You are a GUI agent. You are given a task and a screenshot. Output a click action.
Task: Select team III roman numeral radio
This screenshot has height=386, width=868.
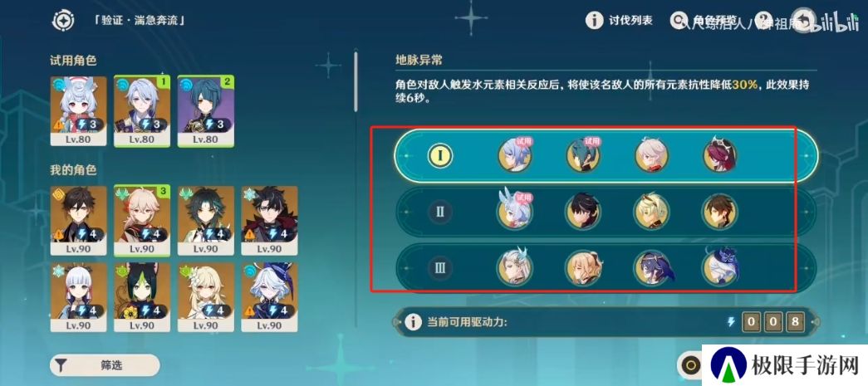pos(440,268)
